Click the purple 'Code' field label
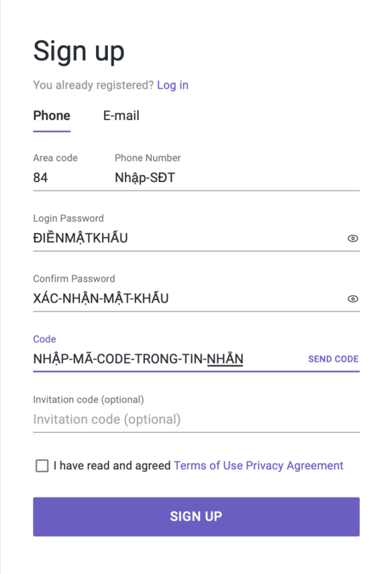 [44, 339]
